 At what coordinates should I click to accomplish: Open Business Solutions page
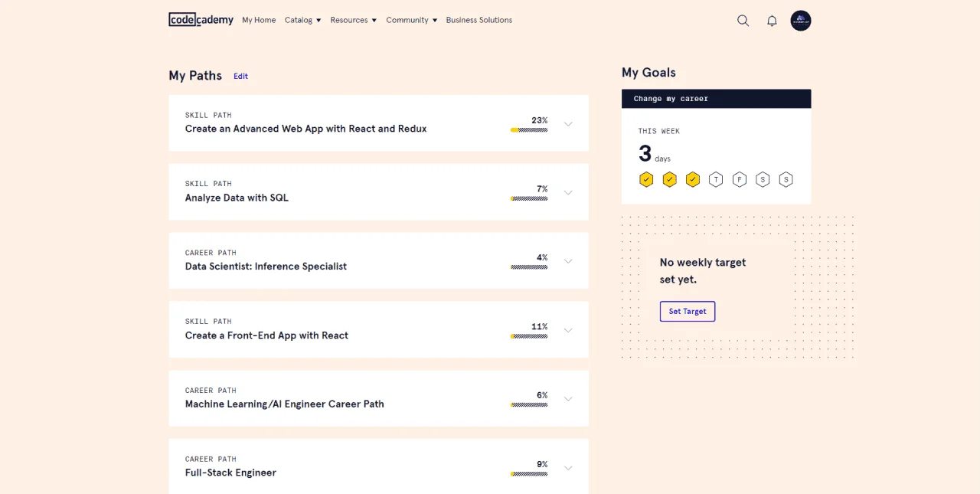pos(479,20)
